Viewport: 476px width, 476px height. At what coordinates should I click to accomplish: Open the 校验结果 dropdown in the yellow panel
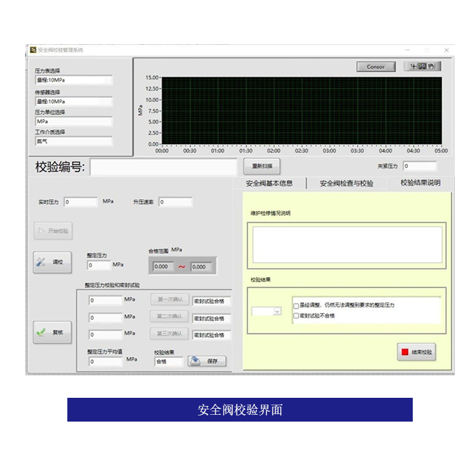(267, 311)
